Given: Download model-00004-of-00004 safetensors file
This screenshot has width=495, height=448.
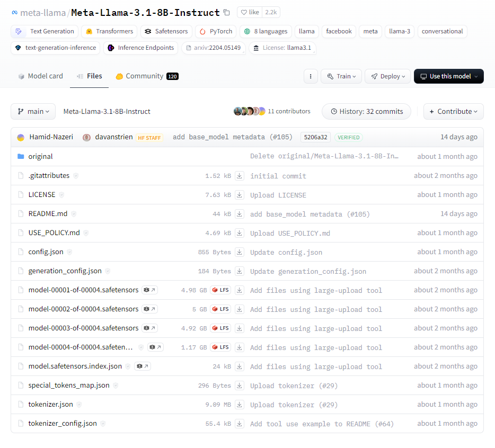Looking at the screenshot, I should (240, 347).
